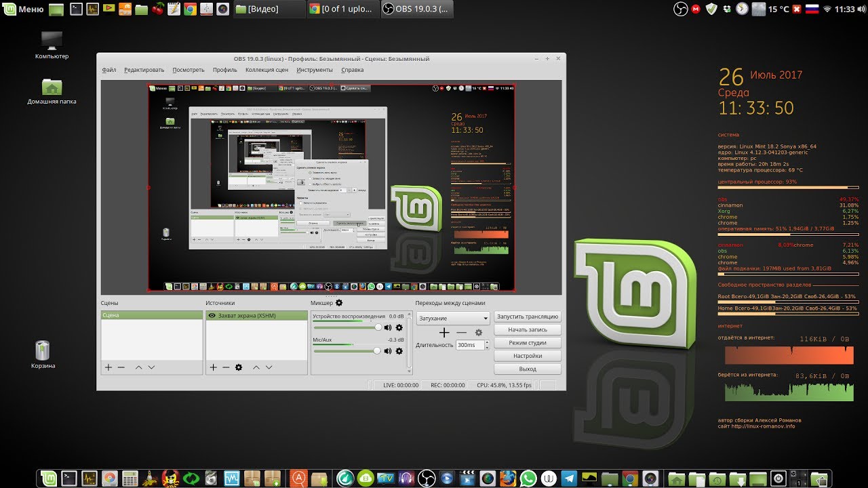The image size is (868, 488).
Task: Open the Профиль menu
Action: click(224, 70)
